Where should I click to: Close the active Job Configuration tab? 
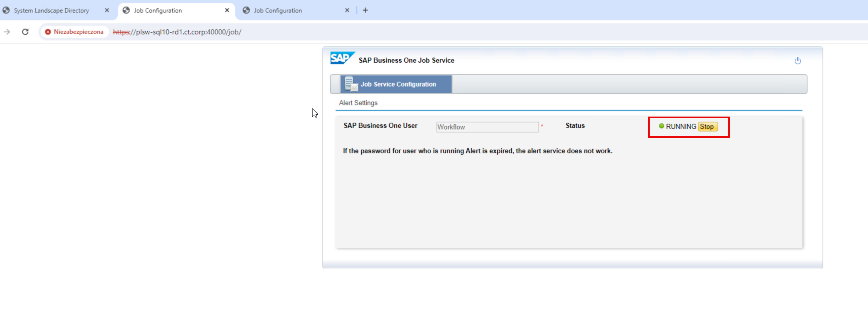227,10
